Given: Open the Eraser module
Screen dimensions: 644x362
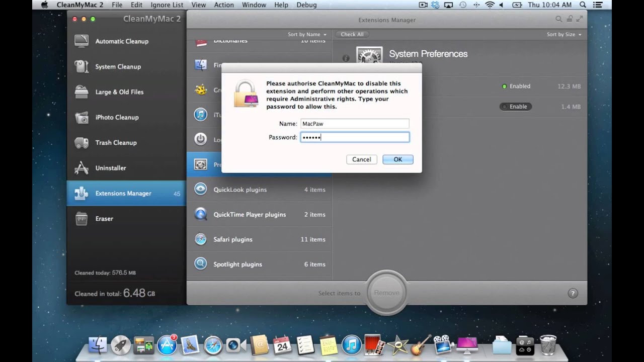Looking at the screenshot, I should click(126, 219).
